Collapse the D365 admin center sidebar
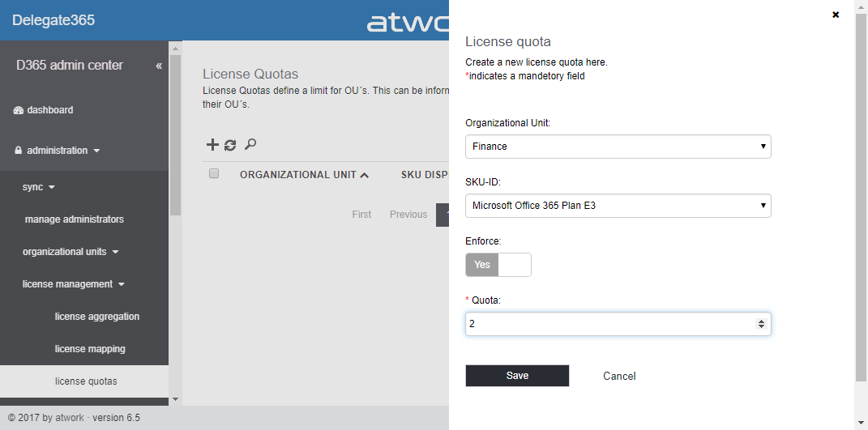 (x=159, y=66)
